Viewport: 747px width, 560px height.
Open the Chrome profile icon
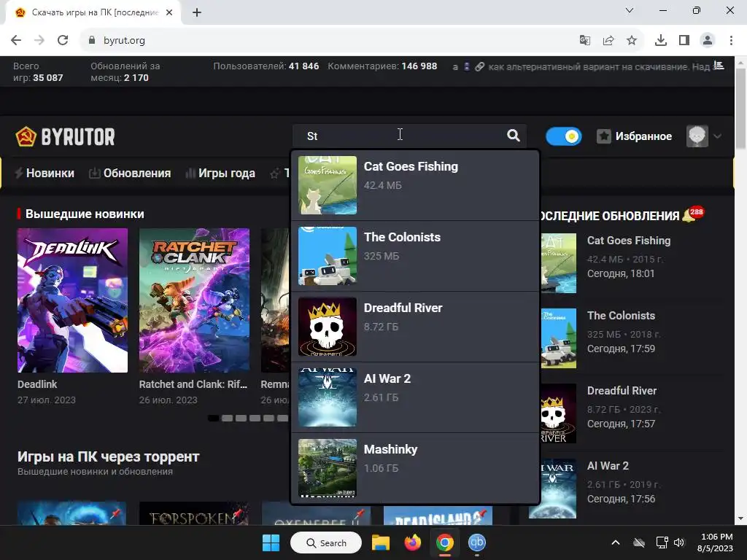pos(708,40)
